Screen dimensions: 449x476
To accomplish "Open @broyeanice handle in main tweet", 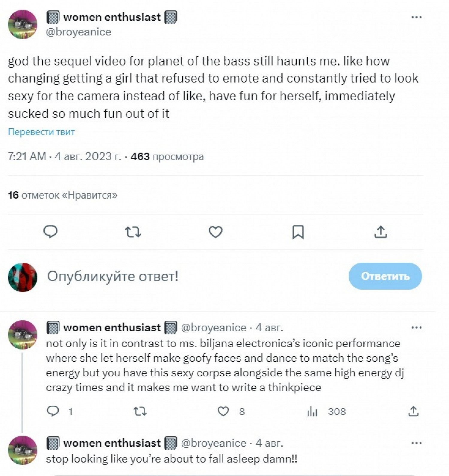I will pos(78,32).
